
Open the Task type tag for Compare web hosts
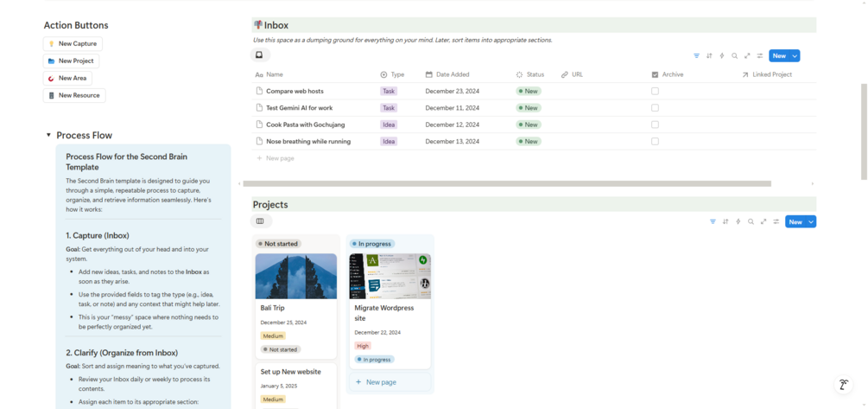pyautogui.click(x=389, y=91)
